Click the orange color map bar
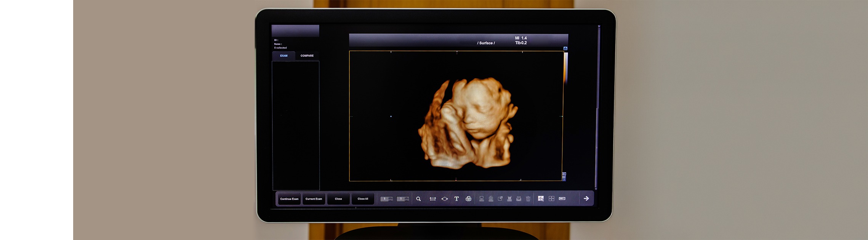 (565, 68)
